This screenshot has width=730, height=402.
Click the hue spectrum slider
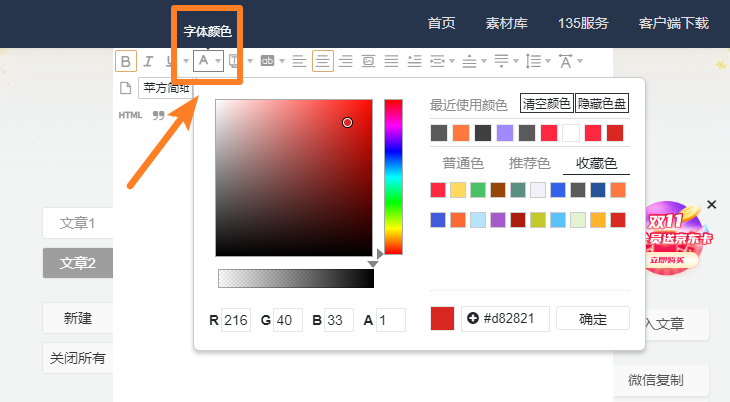point(393,177)
